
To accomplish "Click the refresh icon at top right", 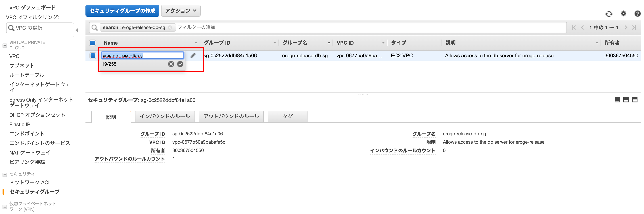I will (609, 14).
